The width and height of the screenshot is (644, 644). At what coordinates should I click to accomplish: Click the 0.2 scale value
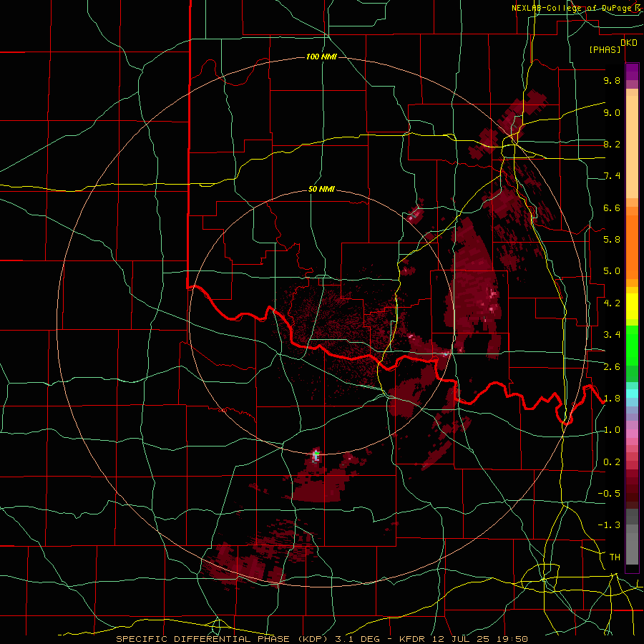(x=612, y=462)
